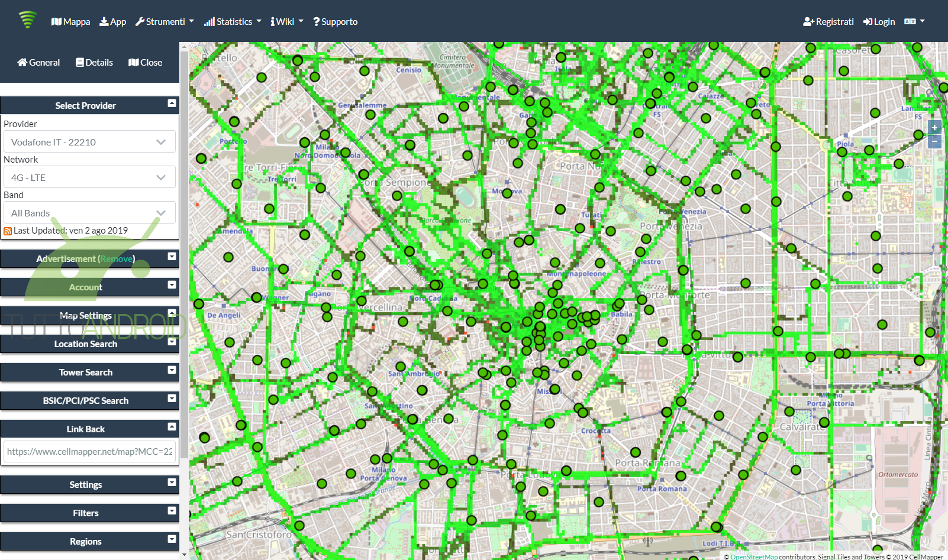Click the Statistics bar chart icon
The width and height of the screenshot is (948, 560).
(x=209, y=22)
